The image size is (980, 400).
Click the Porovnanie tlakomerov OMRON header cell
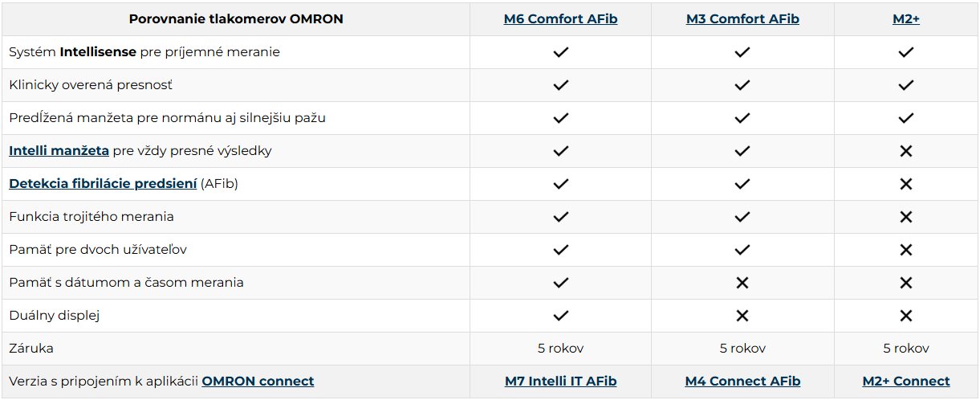tap(236, 19)
